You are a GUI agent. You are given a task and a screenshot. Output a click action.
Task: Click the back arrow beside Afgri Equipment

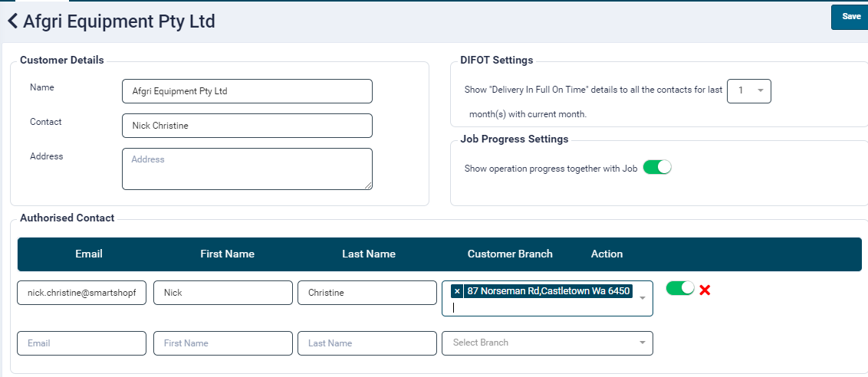[12, 21]
